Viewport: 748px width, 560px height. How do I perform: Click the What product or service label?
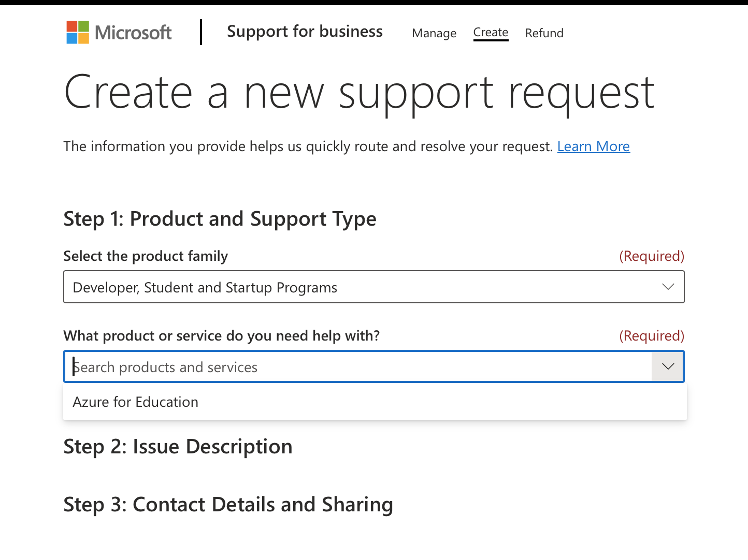(221, 336)
